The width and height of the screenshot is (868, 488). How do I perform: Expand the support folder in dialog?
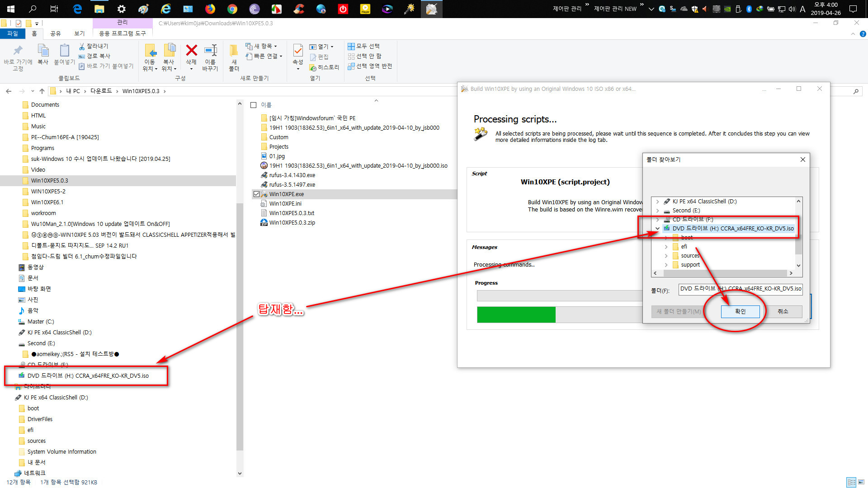click(666, 265)
